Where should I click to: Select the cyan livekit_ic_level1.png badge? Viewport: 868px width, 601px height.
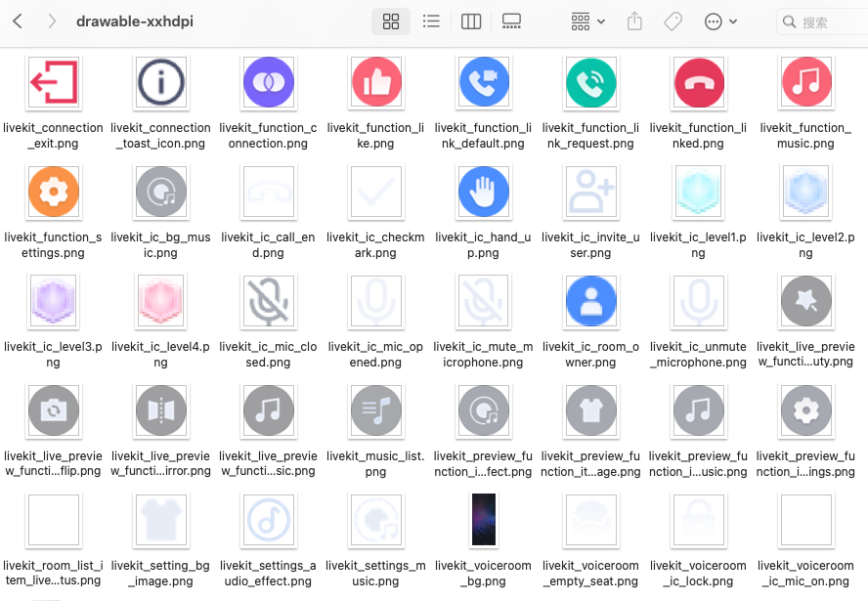click(x=698, y=192)
